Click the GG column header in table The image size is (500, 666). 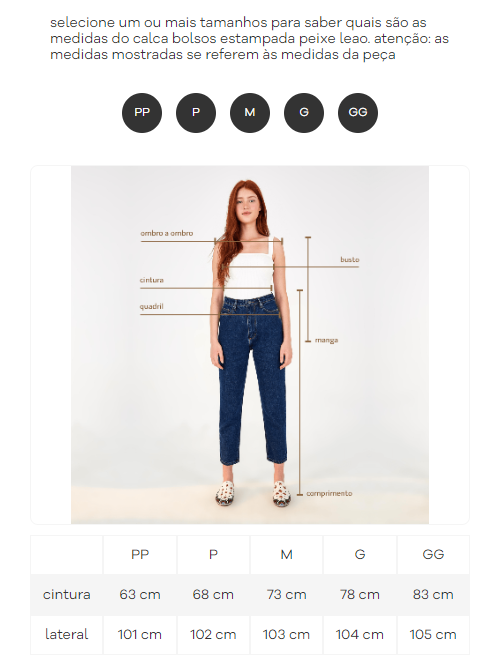point(433,555)
